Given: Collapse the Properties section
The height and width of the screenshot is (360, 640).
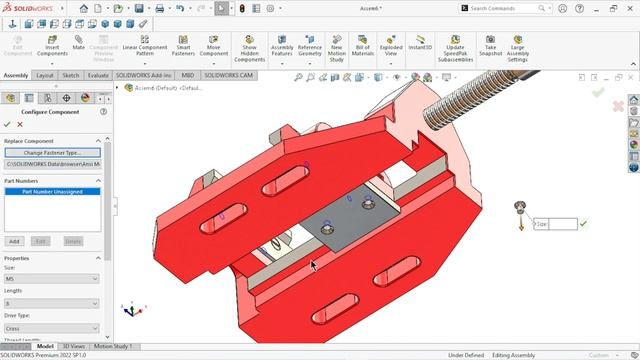Looking at the screenshot, I should point(98,258).
